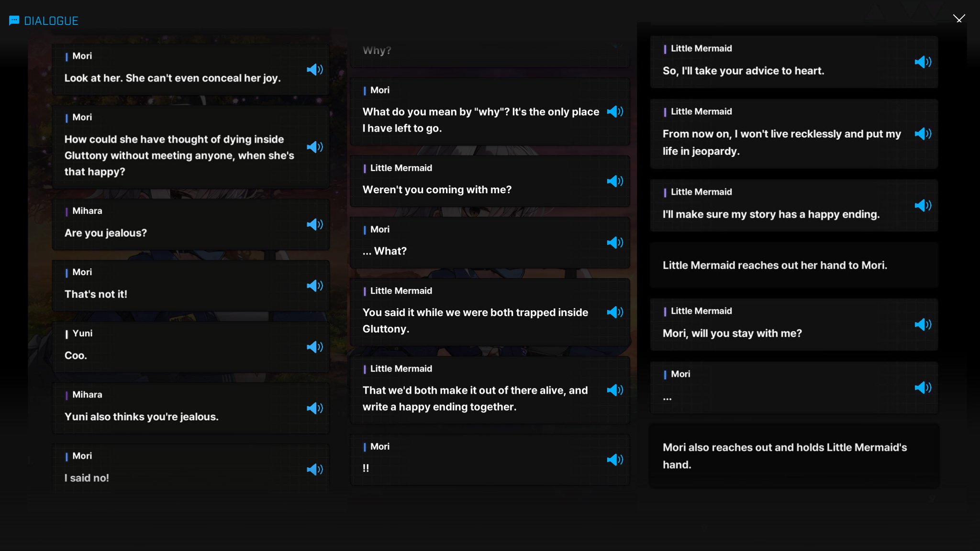The width and height of the screenshot is (980, 551).
Task: Play audio for "trapped inside Gluttony" line
Action: coord(615,312)
